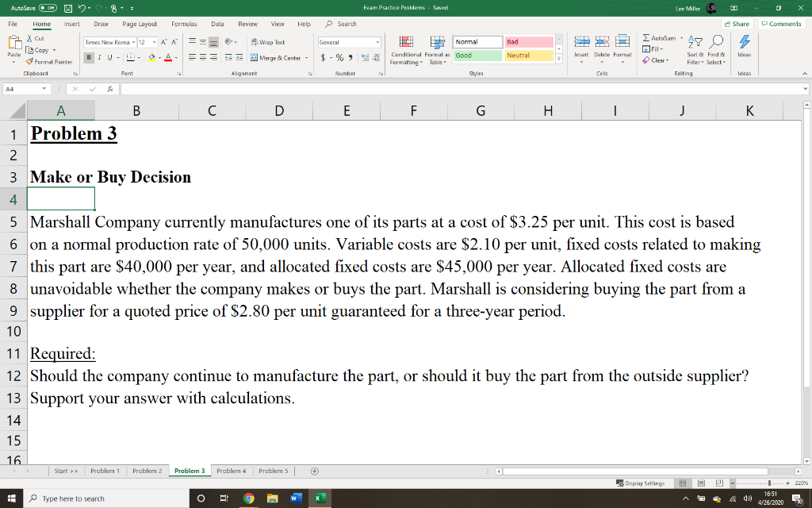Toggle Italic formatting
Viewport: 812px width, 508px height.
click(x=99, y=57)
